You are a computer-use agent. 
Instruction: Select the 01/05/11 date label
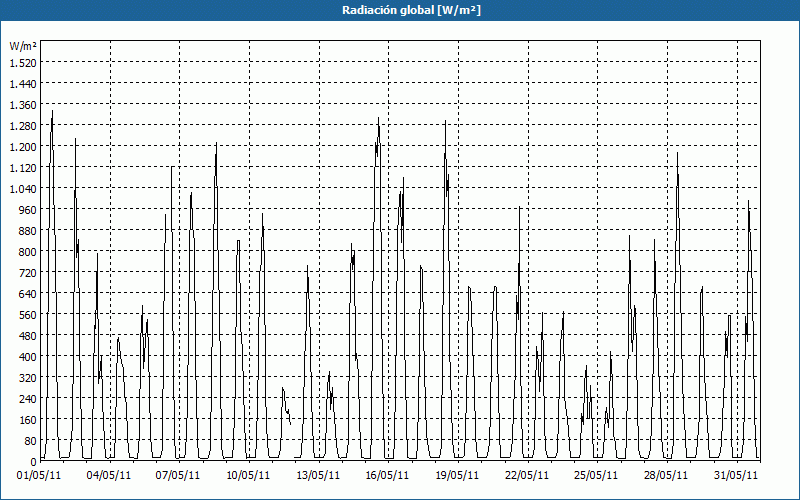[x=39, y=476]
